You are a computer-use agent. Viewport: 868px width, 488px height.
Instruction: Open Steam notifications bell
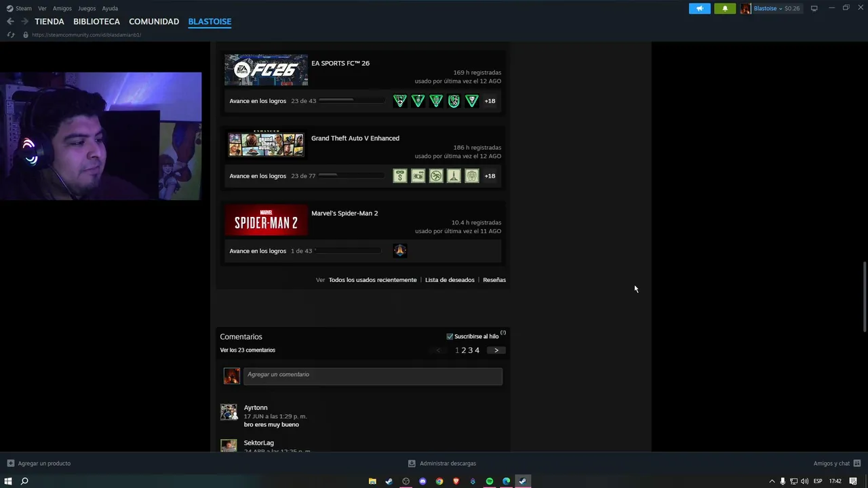[x=725, y=8]
